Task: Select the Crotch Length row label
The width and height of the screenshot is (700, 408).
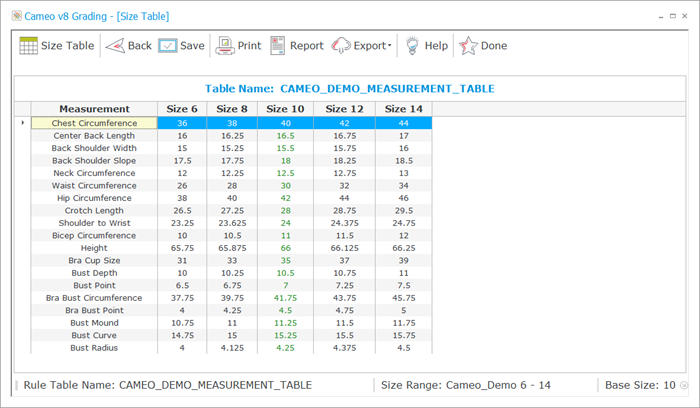Action: (x=94, y=211)
